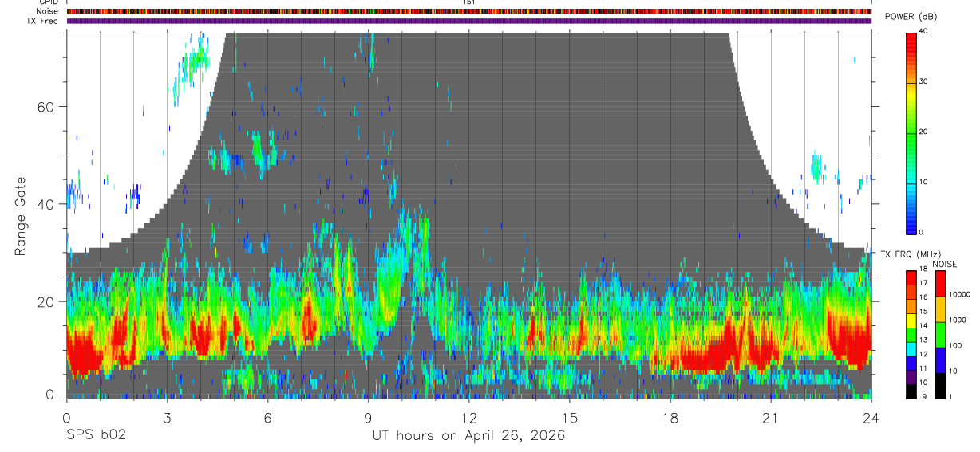The image size is (980, 452).
Task: Click the Range Gate axis title
Action: pos(22,217)
